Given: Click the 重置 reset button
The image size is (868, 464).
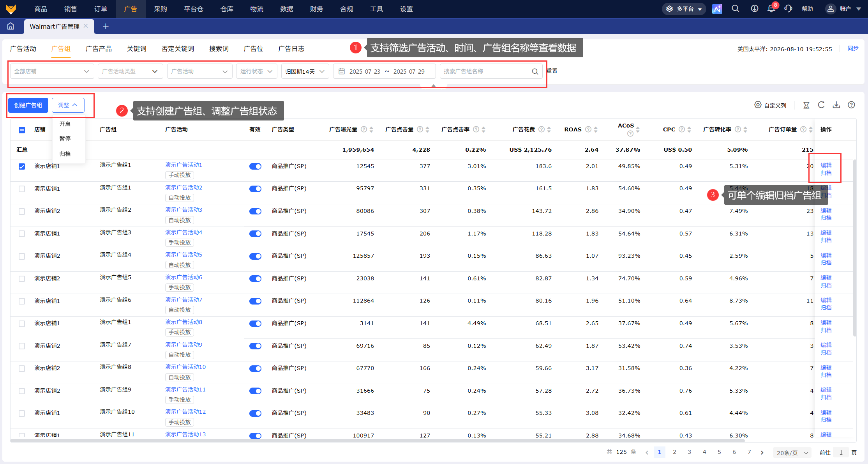Looking at the screenshot, I should point(552,71).
